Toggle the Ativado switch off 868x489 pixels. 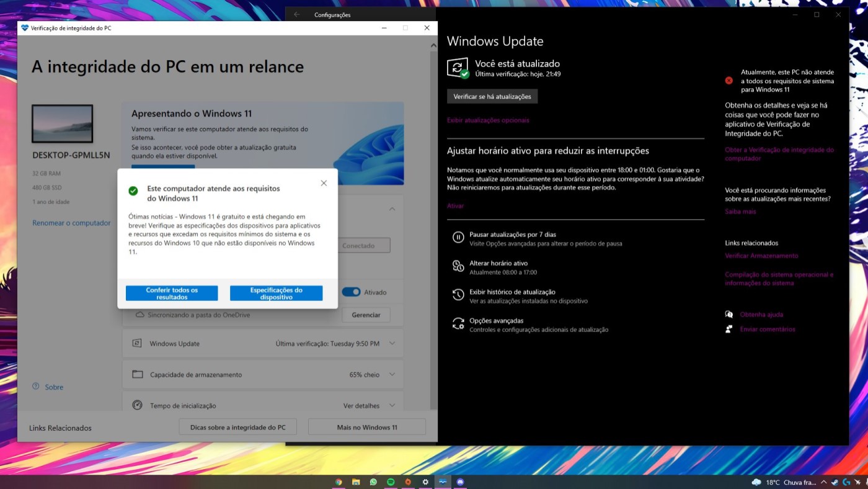pos(351,292)
